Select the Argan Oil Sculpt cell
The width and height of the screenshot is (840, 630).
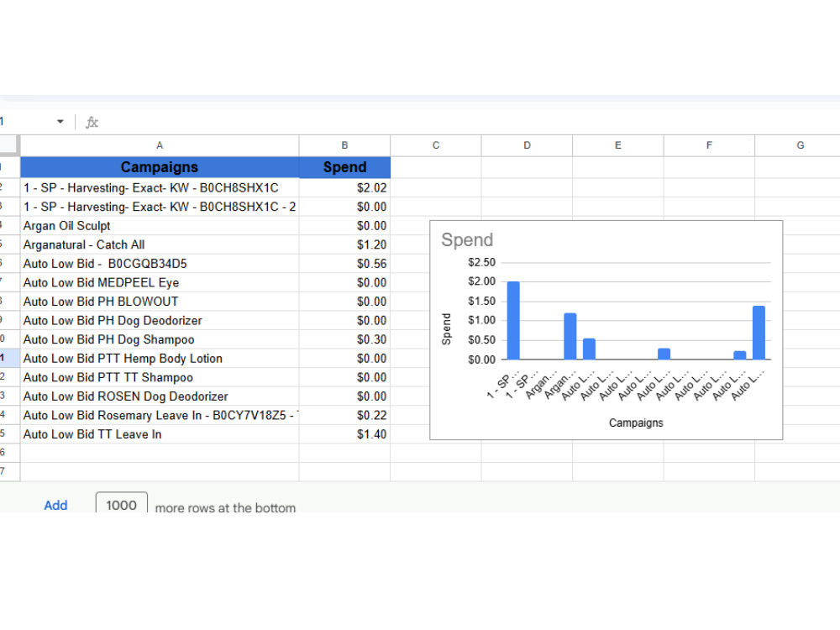tap(160, 225)
